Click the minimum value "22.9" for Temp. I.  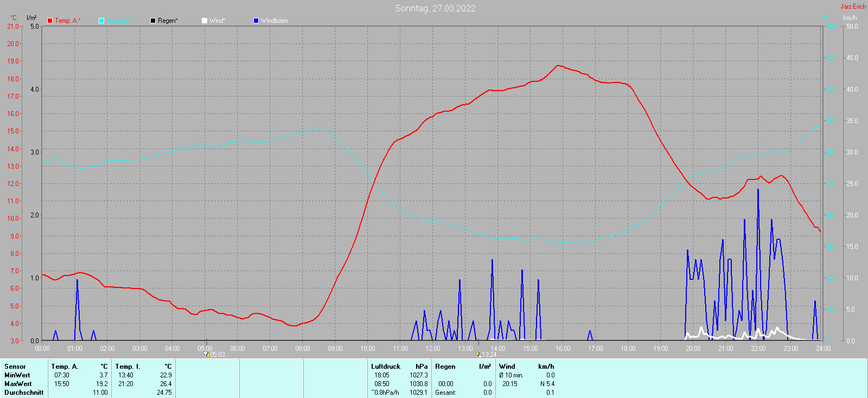(x=166, y=375)
